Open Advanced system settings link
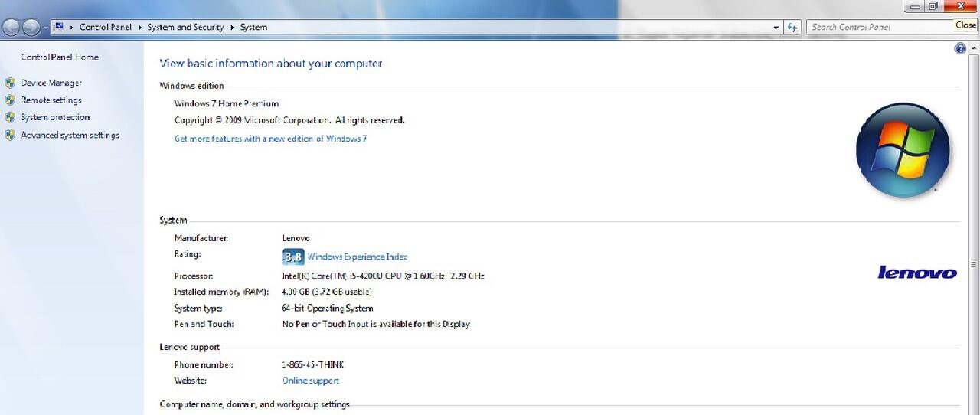Image resolution: width=980 pixels, height=415 pixels. (70, 135)
